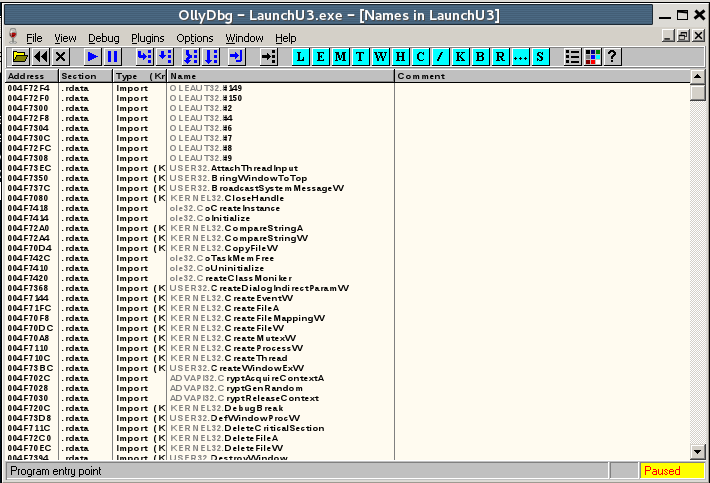
Task: Select the KERNEL32.CloseHandle row
Action: click(348, 198)
